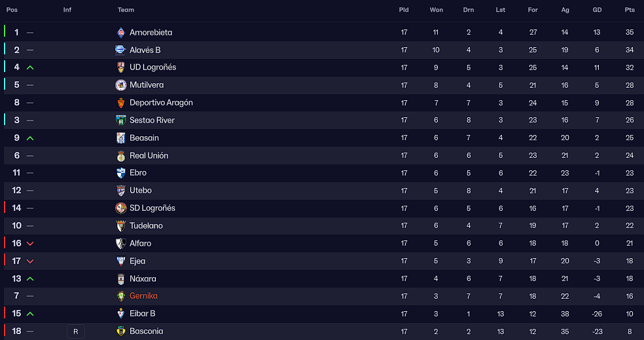Click the Team column header

[126, 10]
